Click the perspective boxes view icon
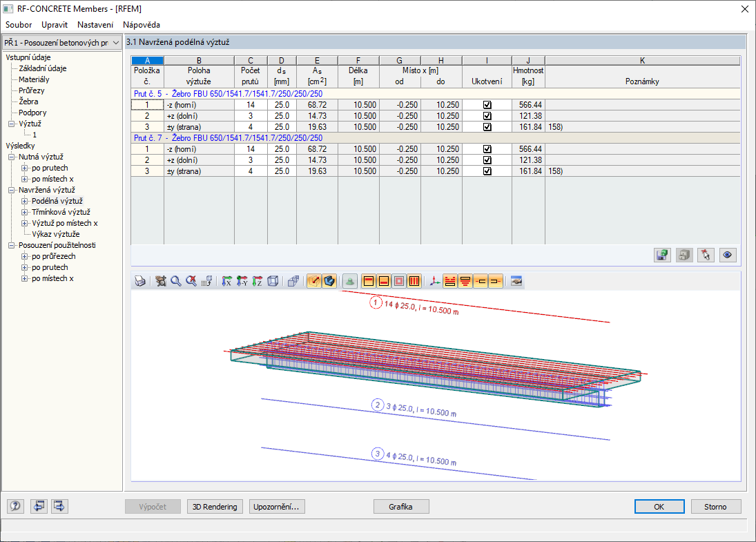Image resolution: width=756 pixels, height=542 pixels. click(x=293, y=281)
